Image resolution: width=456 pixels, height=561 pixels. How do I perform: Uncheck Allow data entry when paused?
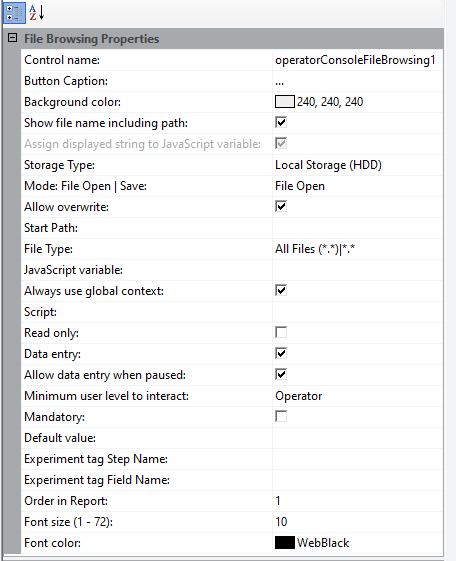(x=281, y=375)
